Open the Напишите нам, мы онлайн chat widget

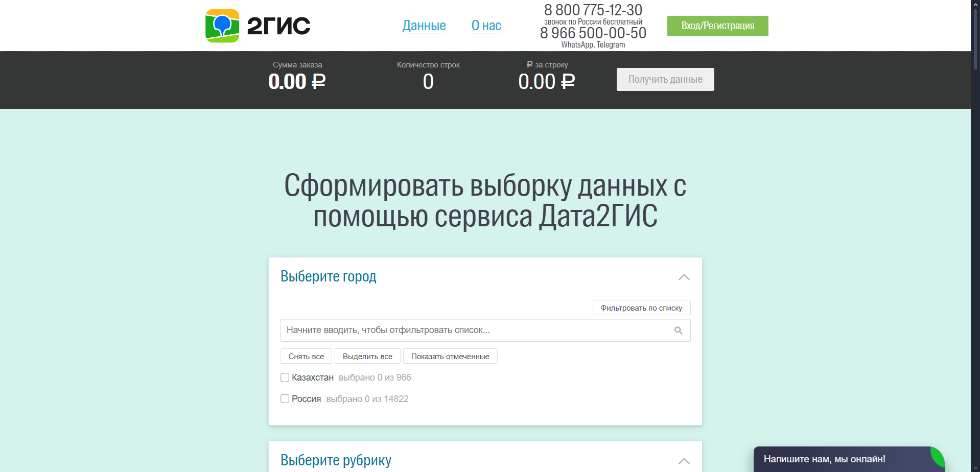tap(849, 459)
